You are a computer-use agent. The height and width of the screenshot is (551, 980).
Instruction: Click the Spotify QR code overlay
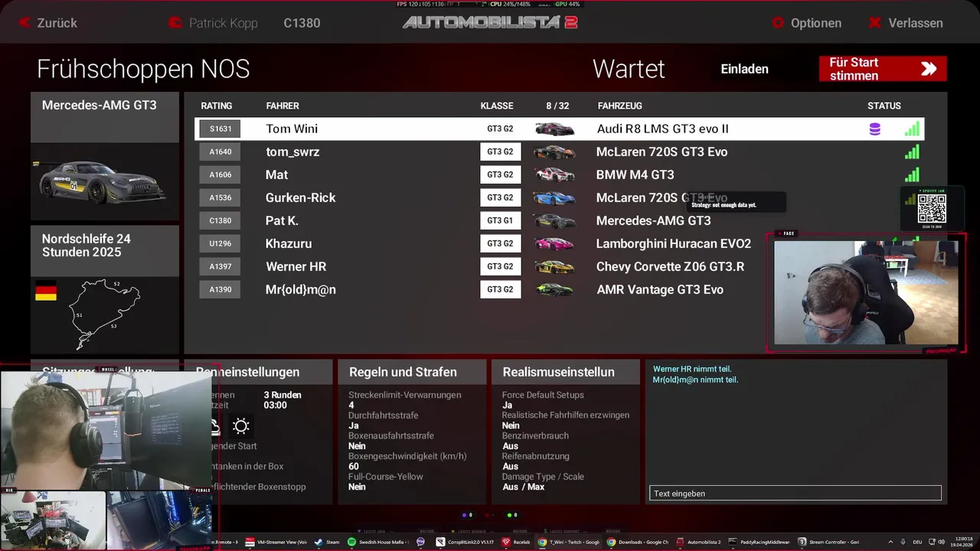click(x=932, y=209)
